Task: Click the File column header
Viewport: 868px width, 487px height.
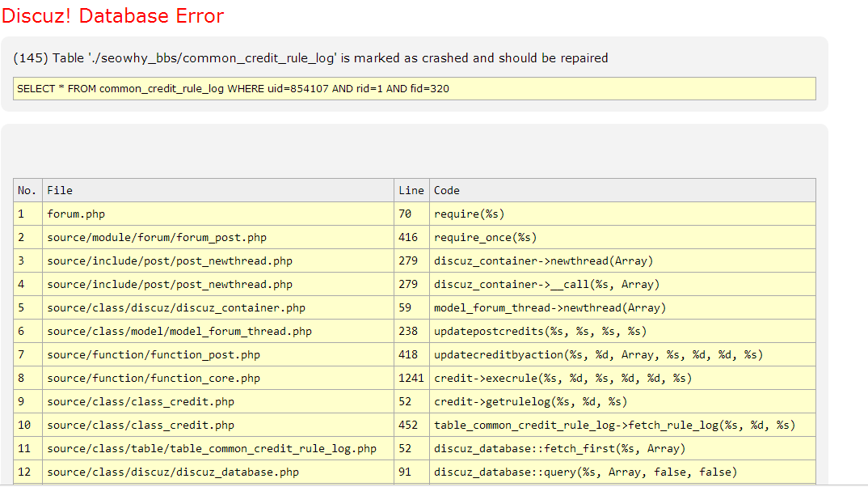Action: coord(60,190)
